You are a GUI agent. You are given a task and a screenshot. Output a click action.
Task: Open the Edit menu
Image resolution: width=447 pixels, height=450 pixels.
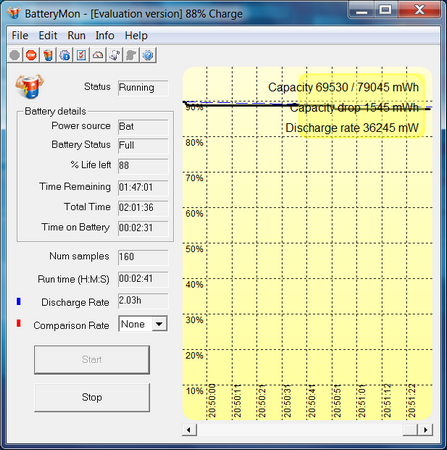click(x=48, y=35)
